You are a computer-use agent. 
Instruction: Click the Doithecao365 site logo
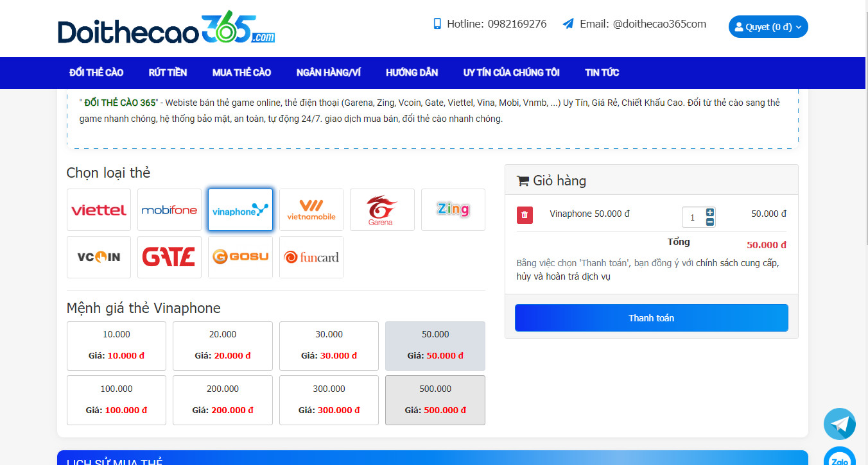pyautogui.click(x=166, y=28)
